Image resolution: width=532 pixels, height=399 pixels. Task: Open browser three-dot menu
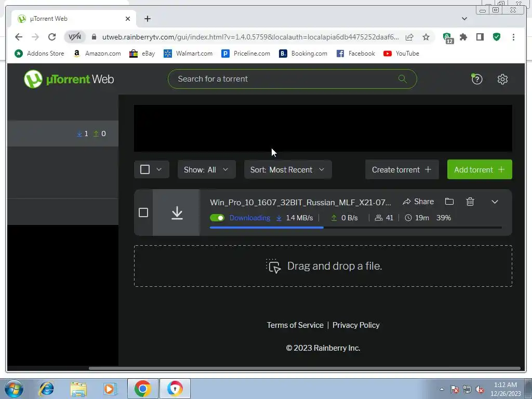click(513, 37)
